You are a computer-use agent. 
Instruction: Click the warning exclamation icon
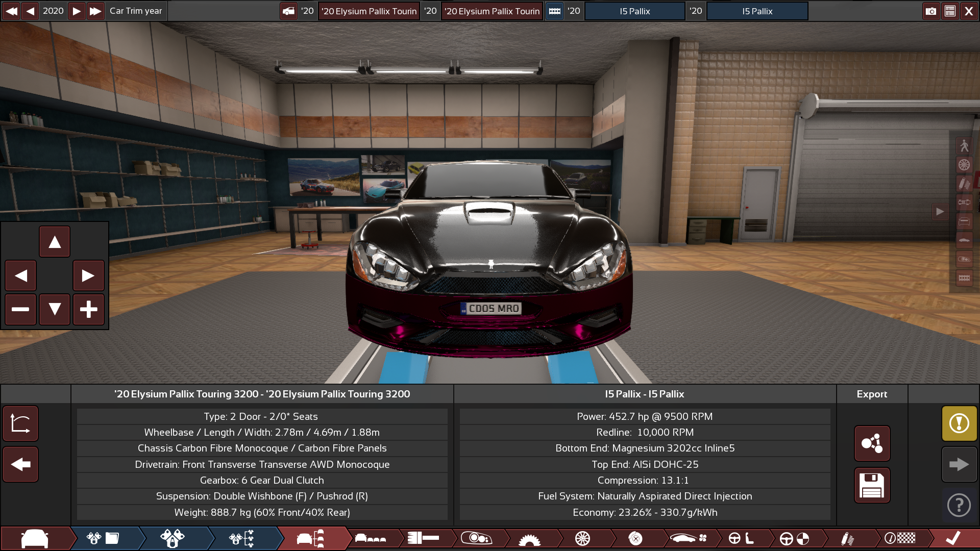(959, 423)
